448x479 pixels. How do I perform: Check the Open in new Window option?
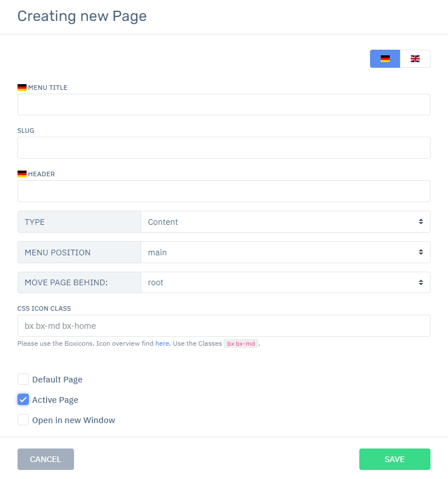[23, 420]
